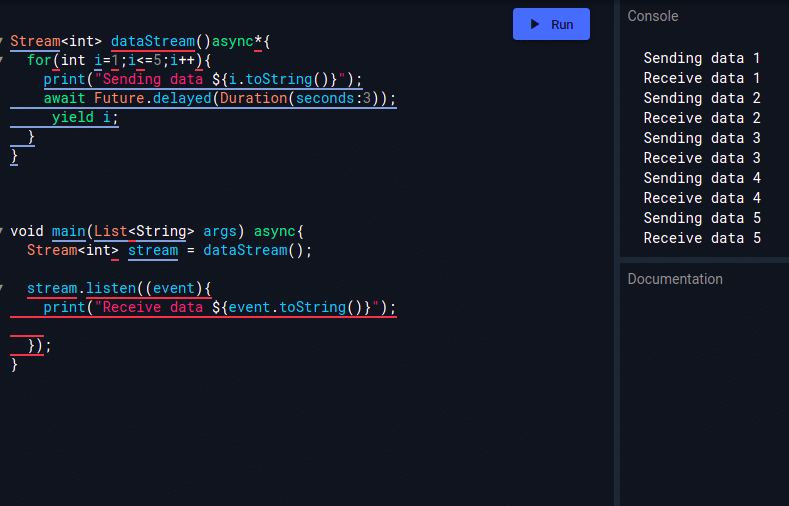Click console output line 'Sending data 1'
This screenshot has height=506, width=789.
tap(701, 58)
